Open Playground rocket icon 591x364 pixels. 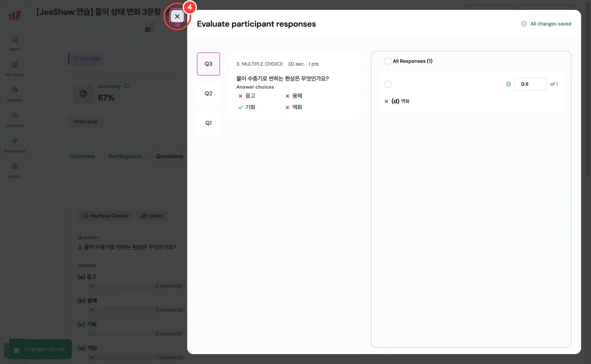(15, 141)
